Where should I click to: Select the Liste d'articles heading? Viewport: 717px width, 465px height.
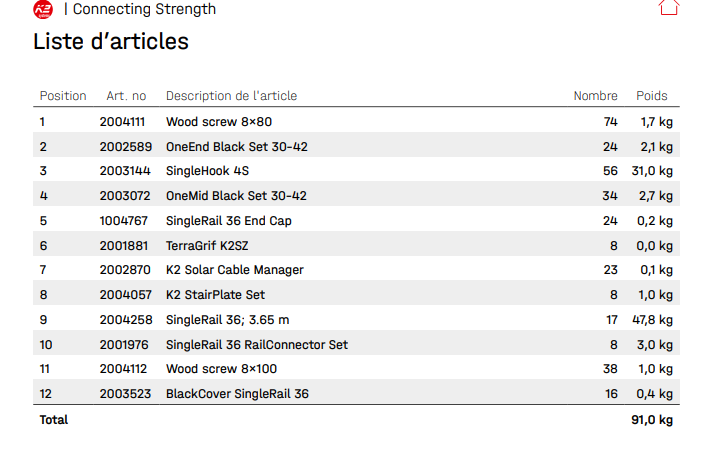tap(111, 42)
